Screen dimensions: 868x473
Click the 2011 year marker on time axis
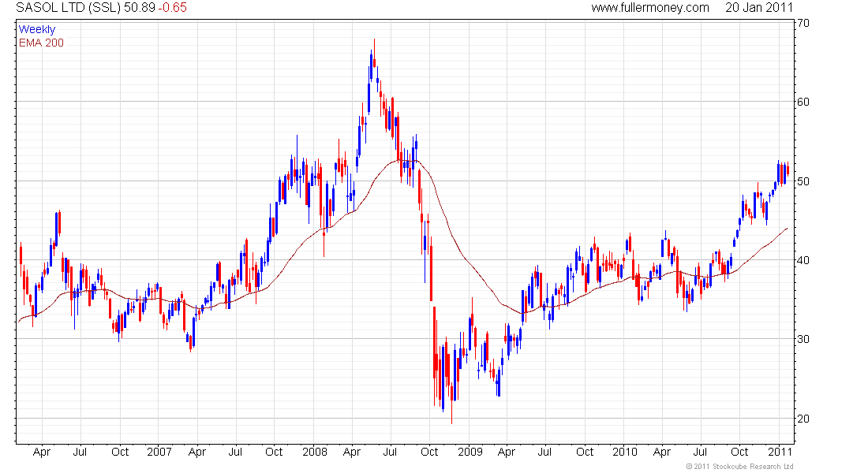coord(780,452)
